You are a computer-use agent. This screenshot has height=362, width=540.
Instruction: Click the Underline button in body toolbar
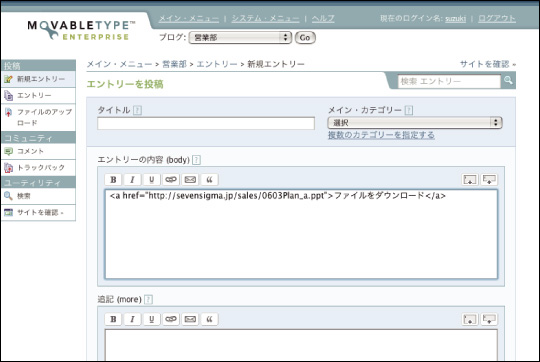(152, 179)
